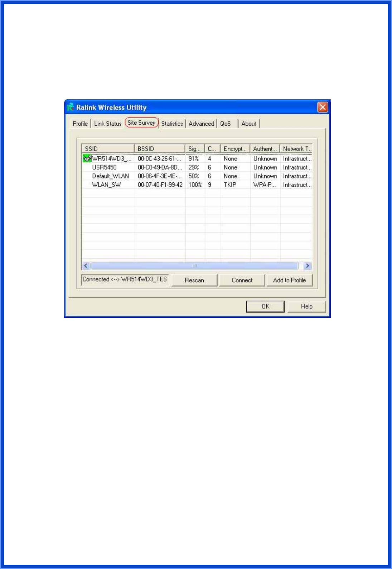The height and width of the screenshot is (569, 392).
Task: Click the Connected <--> WR514WD3_TES status field
Action: (x=125, y=279)
